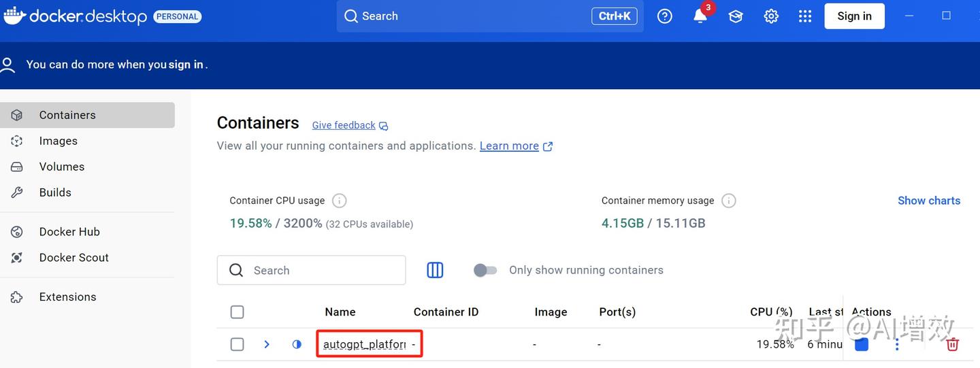Open notifications bell with 3 badge

(x=702, y=15)
